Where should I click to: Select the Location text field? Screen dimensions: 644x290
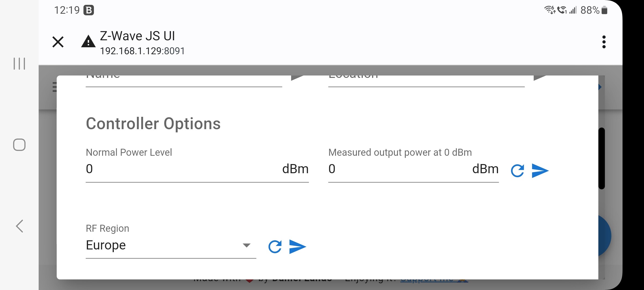pos(426,81)
